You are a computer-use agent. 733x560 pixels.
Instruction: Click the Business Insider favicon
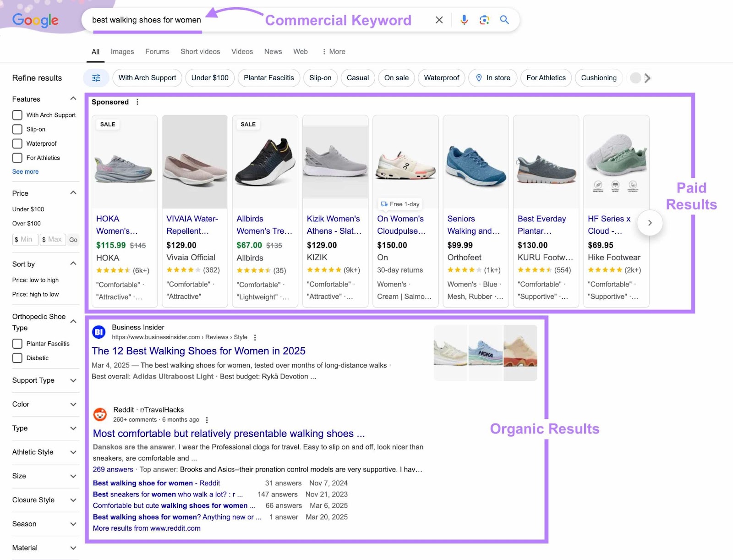pos(98,331)
